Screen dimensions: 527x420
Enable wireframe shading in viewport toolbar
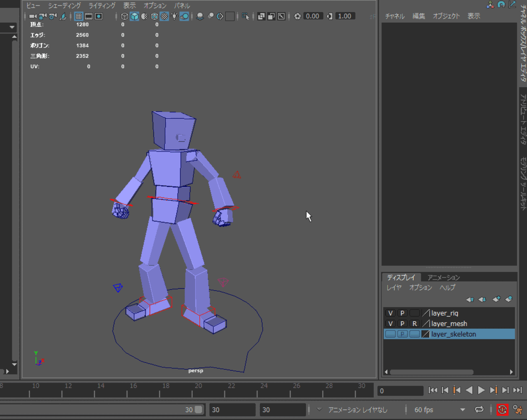pos(124,16)
